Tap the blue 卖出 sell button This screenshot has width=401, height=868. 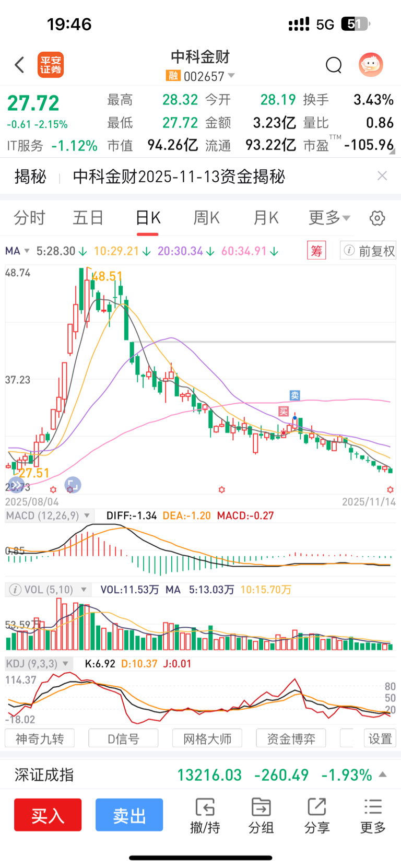click(x=129, y=815)
